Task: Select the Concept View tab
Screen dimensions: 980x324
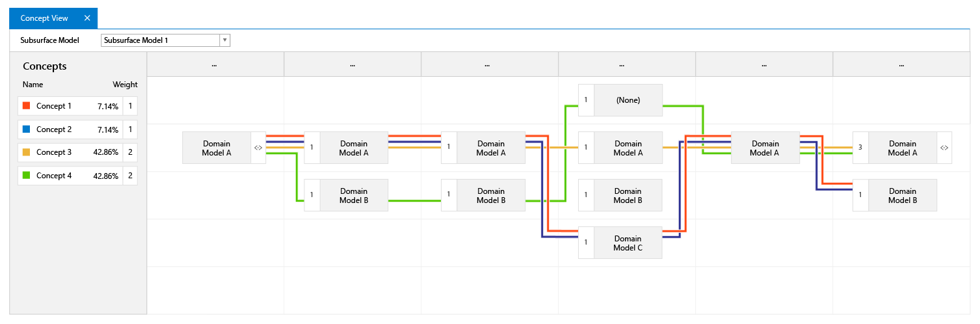Action: click(x=44, y=18)
